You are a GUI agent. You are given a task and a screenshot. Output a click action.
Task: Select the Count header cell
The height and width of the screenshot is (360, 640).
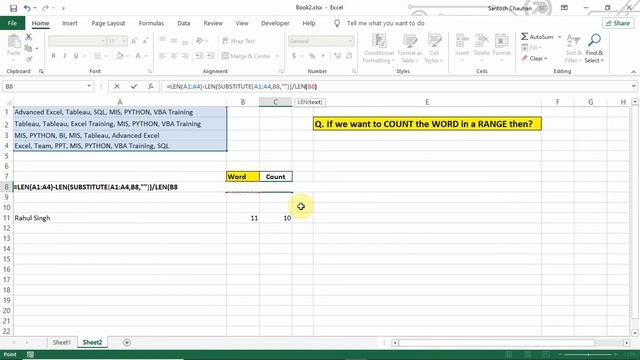pos(276,176)
